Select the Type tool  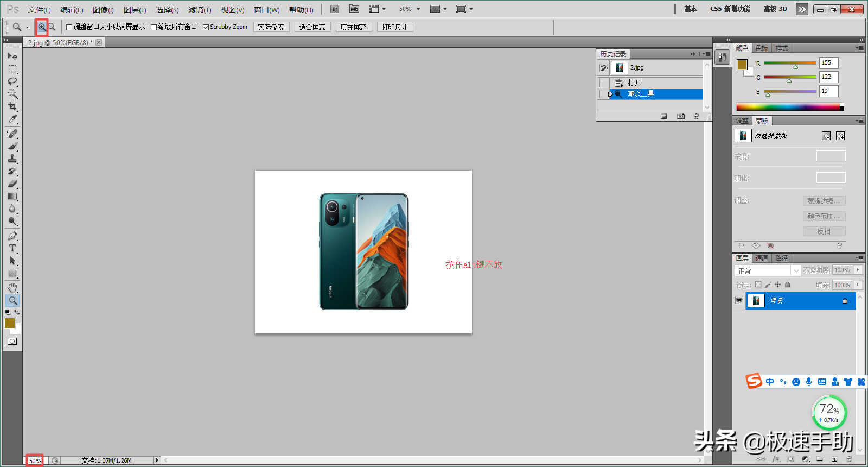click(x=12, y=248)
